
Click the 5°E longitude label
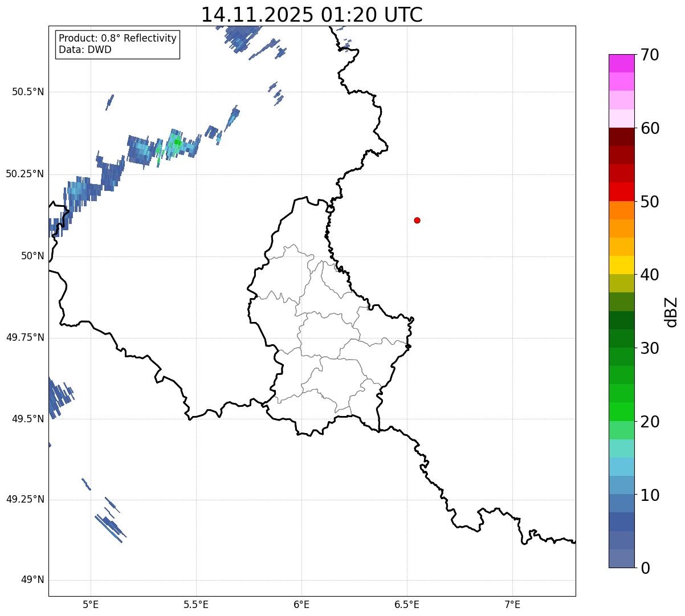click(91, 605)
